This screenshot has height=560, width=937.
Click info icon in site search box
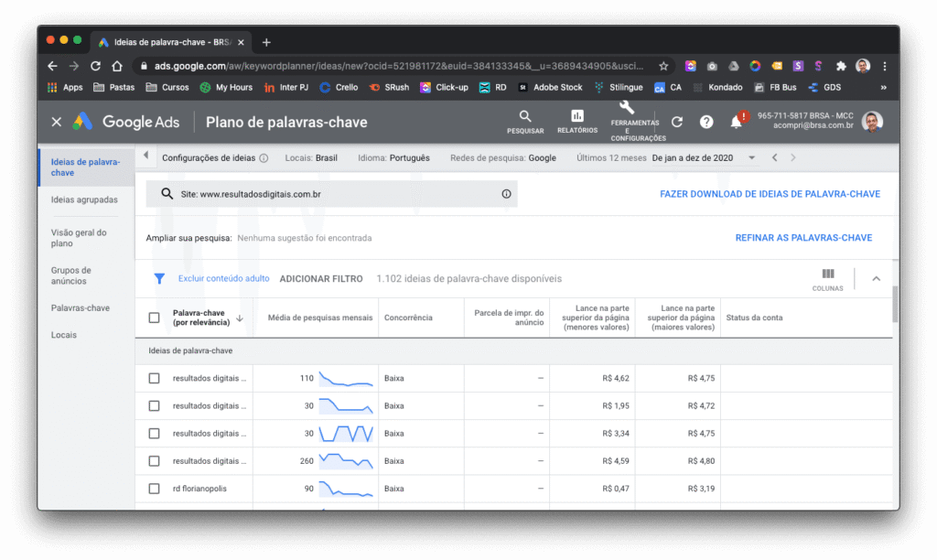click(506, 194)
